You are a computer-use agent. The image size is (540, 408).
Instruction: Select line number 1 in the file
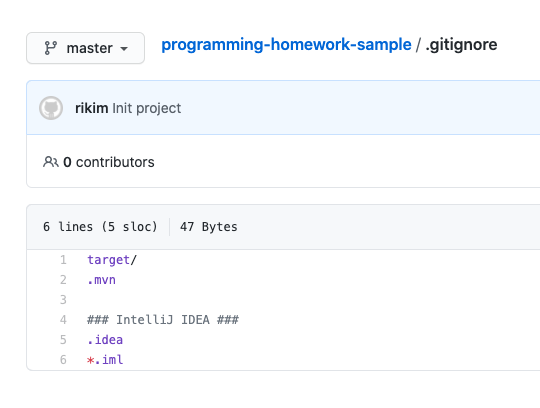pyautogui.click(x=63, y=260)
